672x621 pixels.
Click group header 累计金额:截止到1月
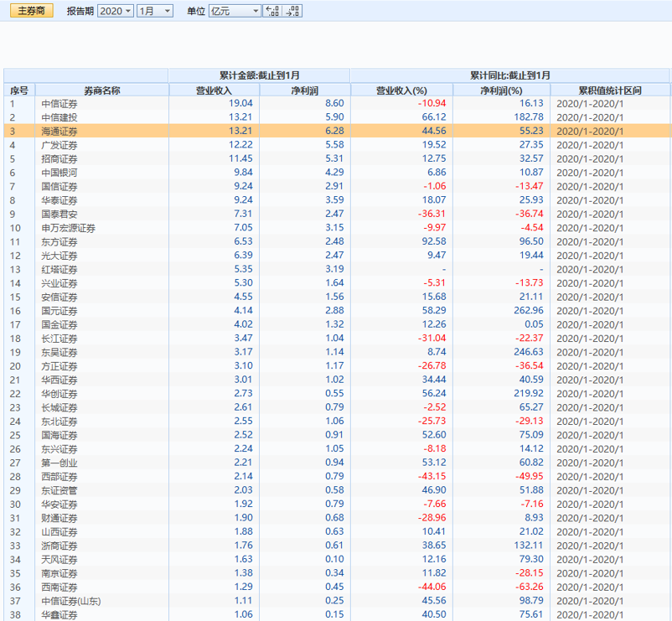point(259,75)
